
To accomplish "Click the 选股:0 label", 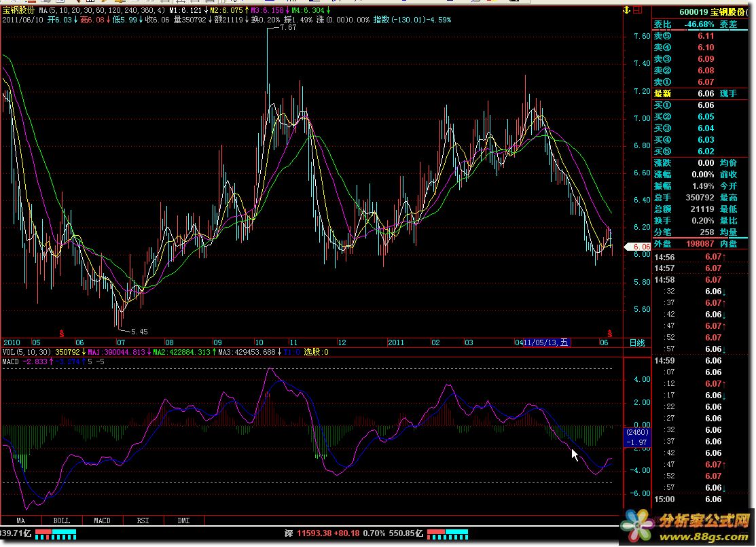I will (x=316, y=352).
